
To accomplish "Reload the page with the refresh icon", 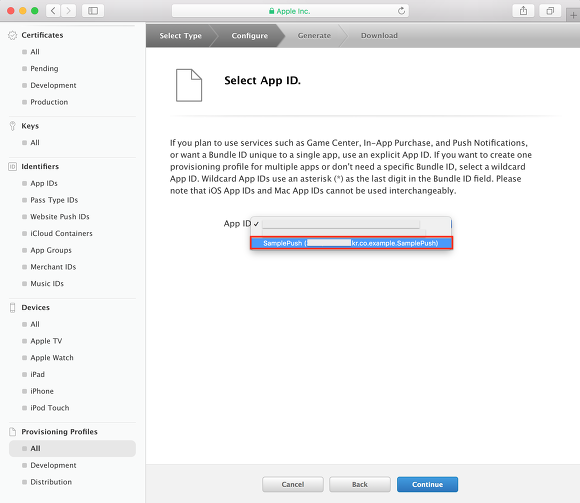I will tap(401, 11).
